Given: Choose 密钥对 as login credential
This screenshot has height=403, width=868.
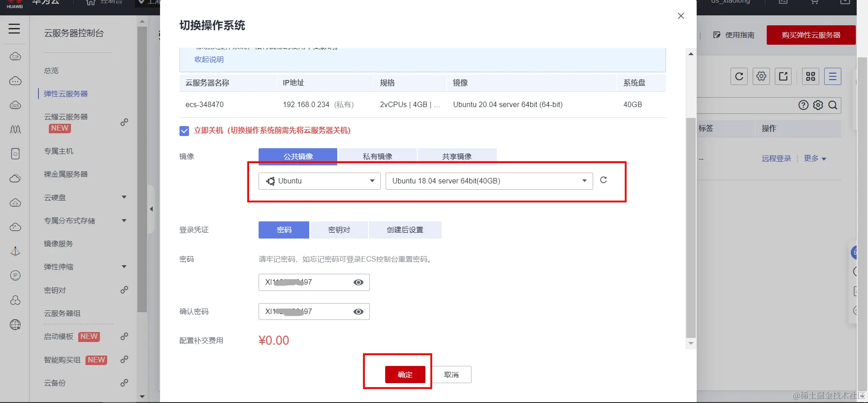Looking at the screenshot, I should pos(339,230).
